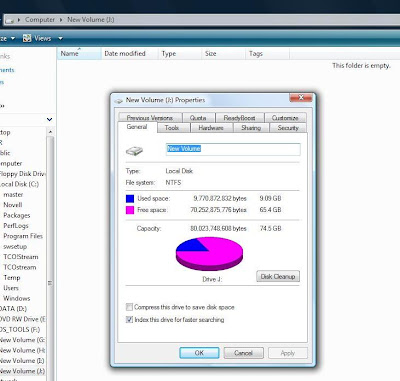Select DATA (D:) drive in the tree
Viewport: 400px width, 381px height.
click(x=13, y=309)
